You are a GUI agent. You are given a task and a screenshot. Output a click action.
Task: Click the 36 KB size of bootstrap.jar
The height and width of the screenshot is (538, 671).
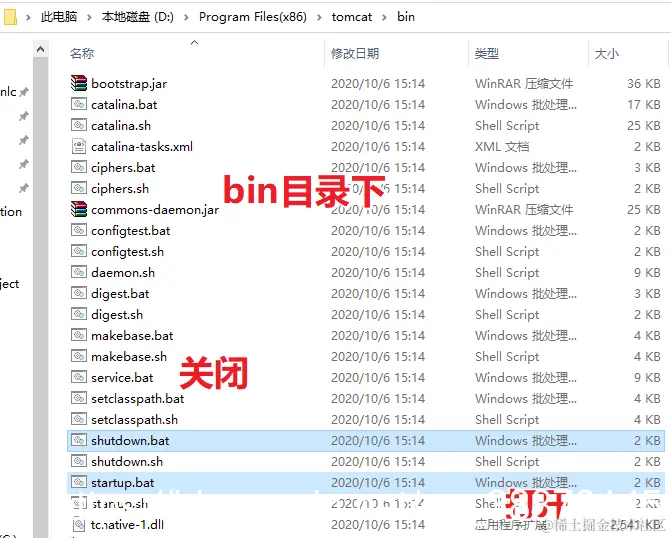[644, 83]
